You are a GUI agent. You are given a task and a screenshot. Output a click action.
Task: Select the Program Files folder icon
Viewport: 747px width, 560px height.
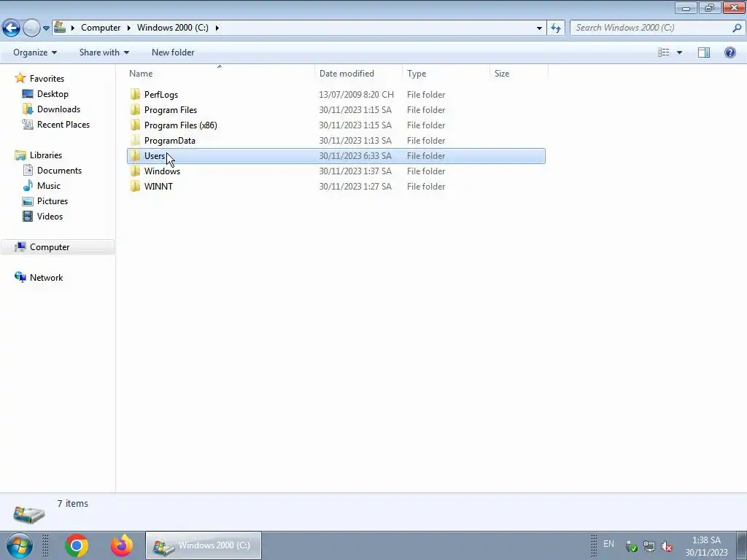tap(135, 109)
